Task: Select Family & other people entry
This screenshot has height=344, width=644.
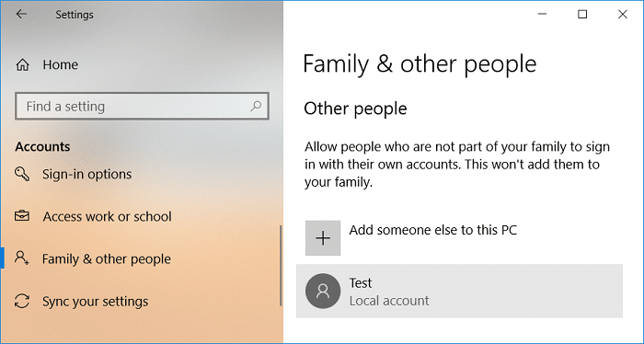Action: pyautogui.click(x=107, y=259)
